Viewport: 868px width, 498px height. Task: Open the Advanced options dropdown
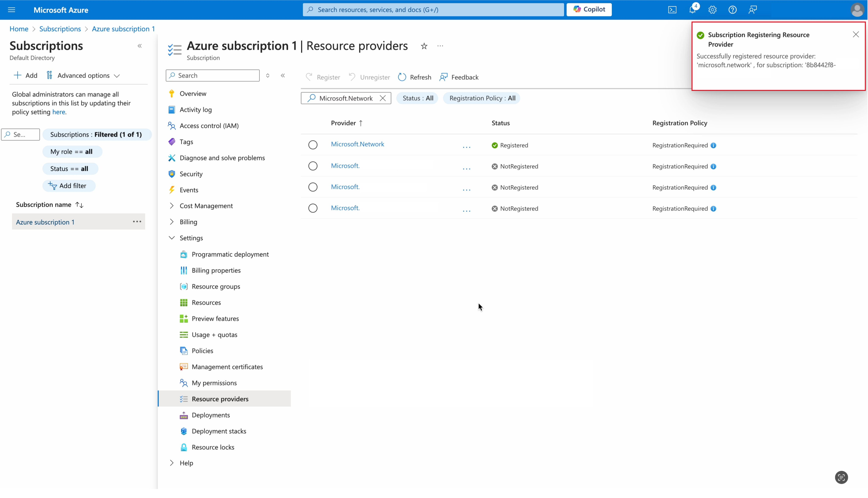(x=83, y=75)
